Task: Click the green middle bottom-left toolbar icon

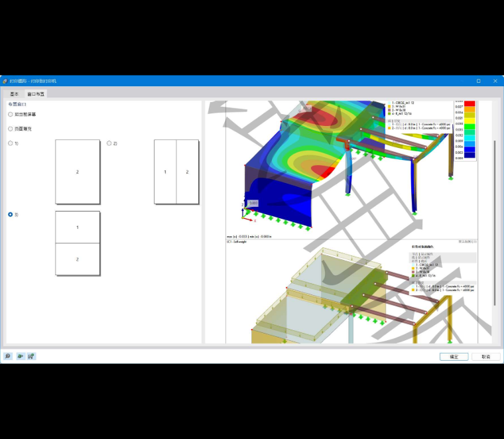Action: 21,356
